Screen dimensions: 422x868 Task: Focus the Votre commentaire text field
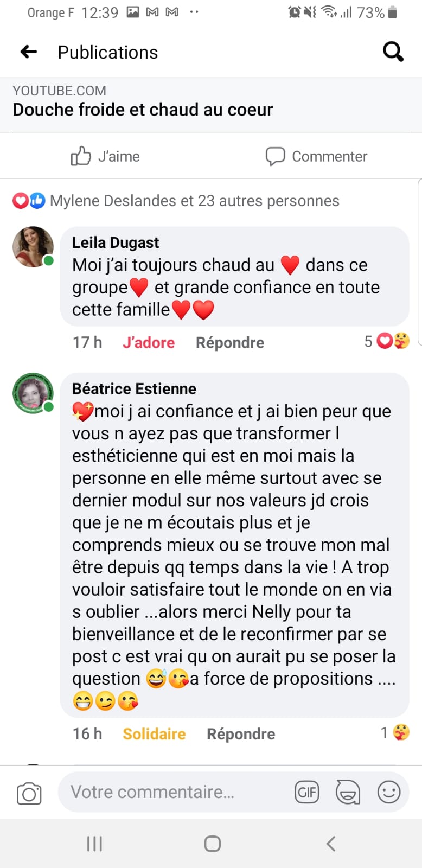pyautogui.click(x=179, y=792)
